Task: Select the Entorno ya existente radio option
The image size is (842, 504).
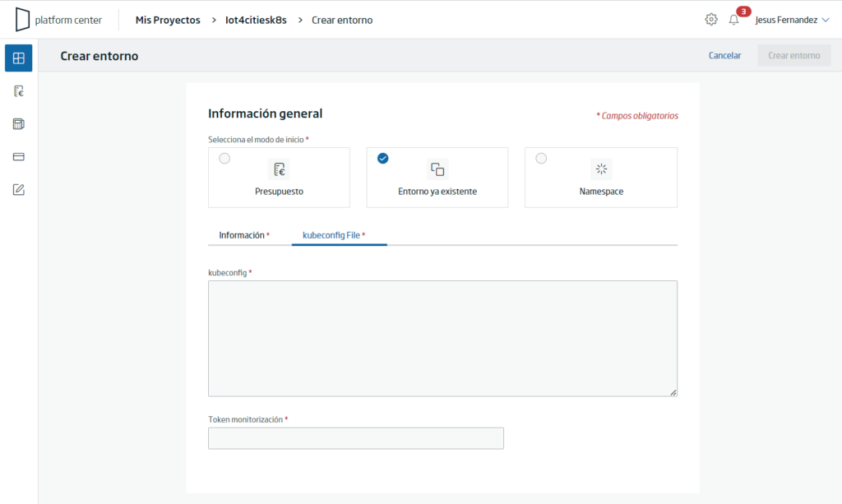Action: click(383, 159)
